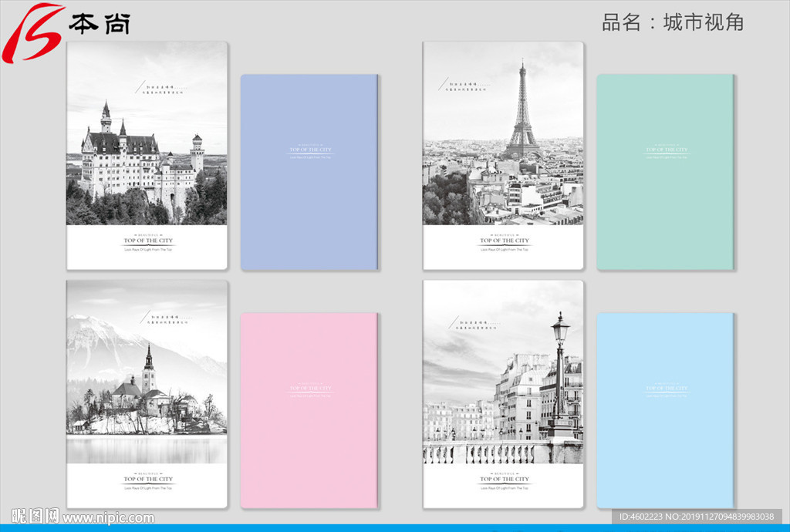Click the 昵图网 watermark logo
The width and height of the screenshot is (790, 532).
pos(35,517)
